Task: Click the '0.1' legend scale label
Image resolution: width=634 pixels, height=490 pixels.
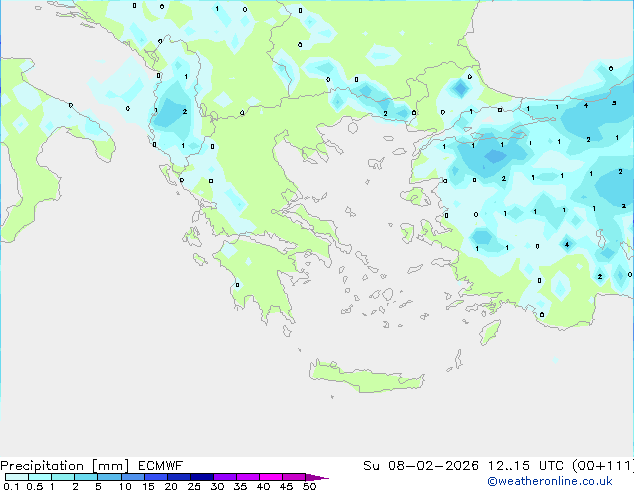Action: point(11,486)
